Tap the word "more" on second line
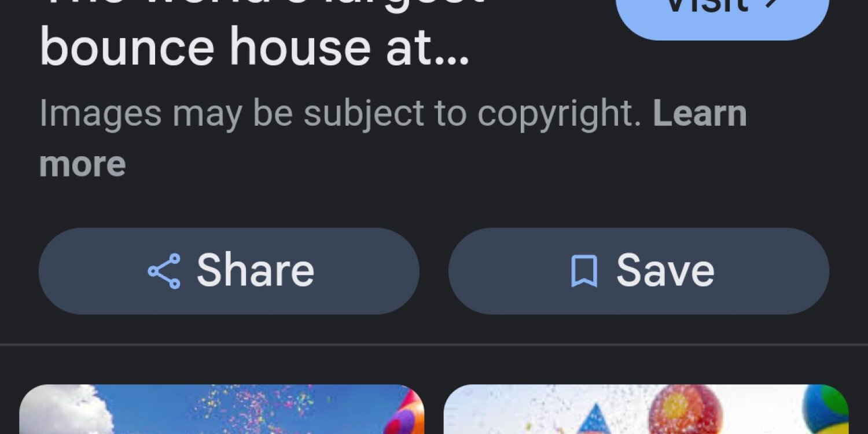The width and height of the screenshot is (868, 434). click(x=82, y=164)
